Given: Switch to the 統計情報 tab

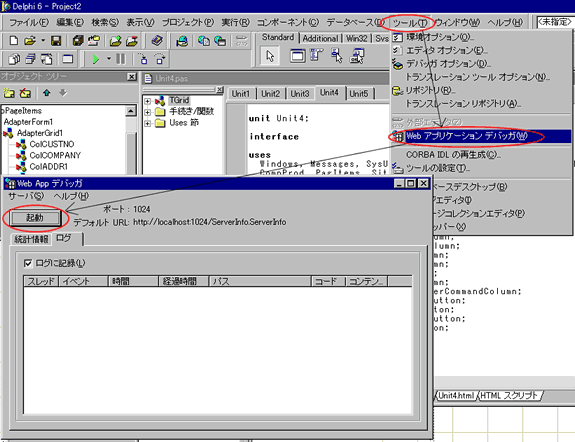Looking at the screenshot, I should 31,239.
